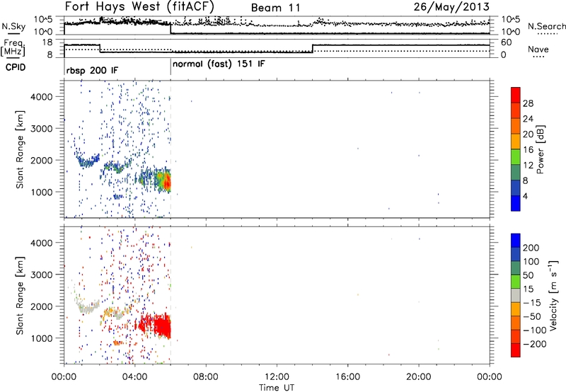Screen dimensions: 566x392
Task: Click the gray 15 to -15 velocity band
Action: click(x=516, y=295)
